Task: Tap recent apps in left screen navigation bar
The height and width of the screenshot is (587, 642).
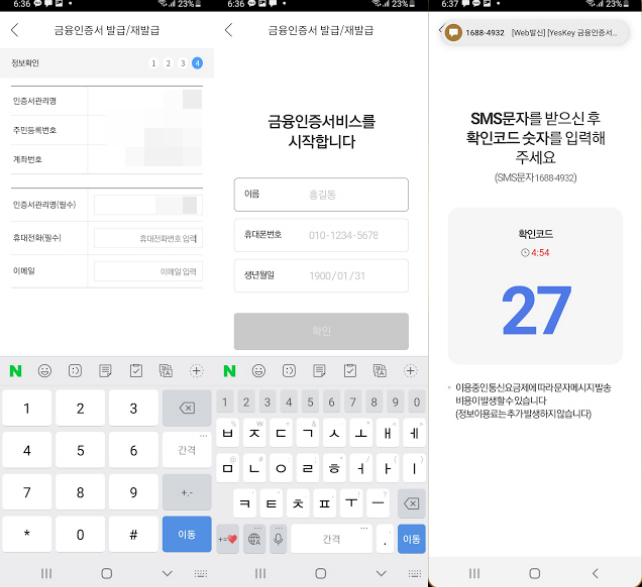Action: click(46, 573)
